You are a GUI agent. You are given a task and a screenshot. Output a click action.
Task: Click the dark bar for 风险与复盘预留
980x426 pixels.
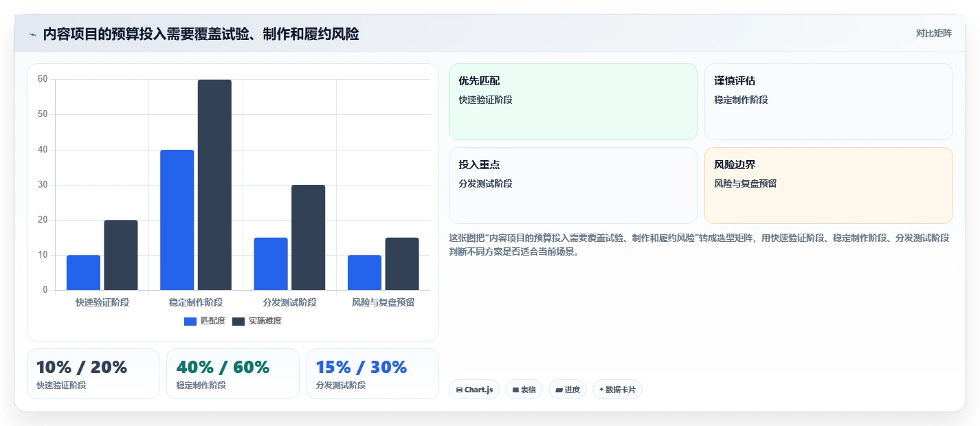[402, 264]
